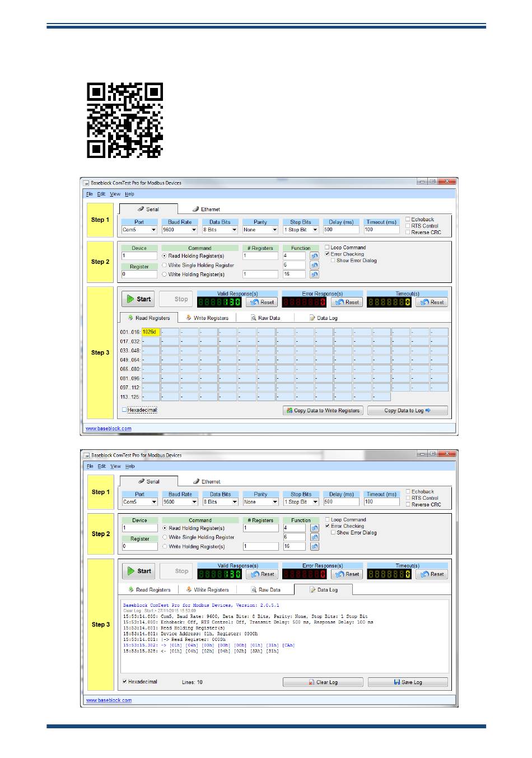The height and width of the screenshot is (758, 532).
Task: Enable Echoback checkbox in upper window
Action: pos(408,220)
